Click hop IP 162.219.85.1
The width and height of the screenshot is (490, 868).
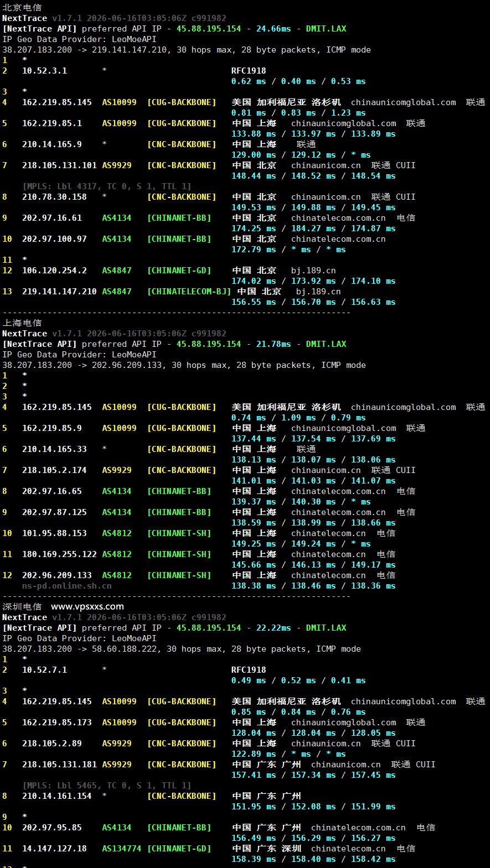pos(52,123)
